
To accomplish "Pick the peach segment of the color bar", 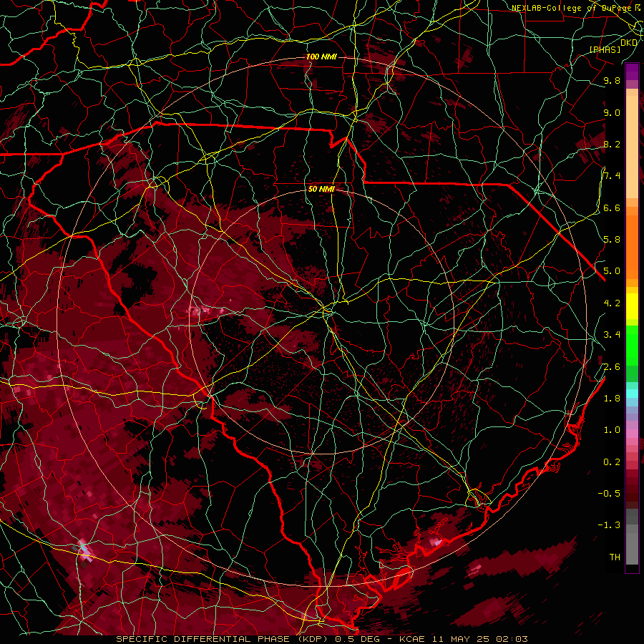I will (x=632, y=144).
